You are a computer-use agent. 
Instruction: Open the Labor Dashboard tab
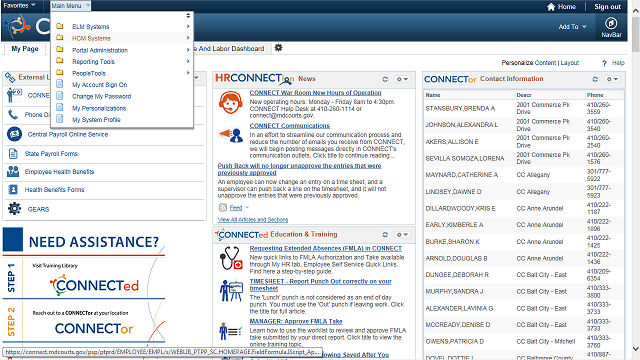(231, 49)
